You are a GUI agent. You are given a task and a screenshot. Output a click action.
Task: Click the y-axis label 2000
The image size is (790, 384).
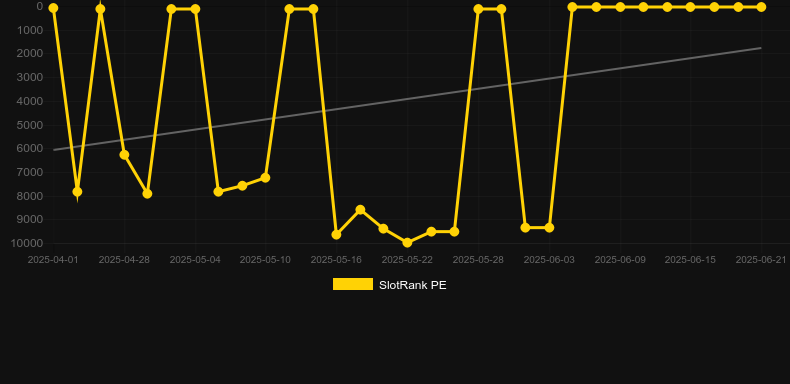[30, 53]
